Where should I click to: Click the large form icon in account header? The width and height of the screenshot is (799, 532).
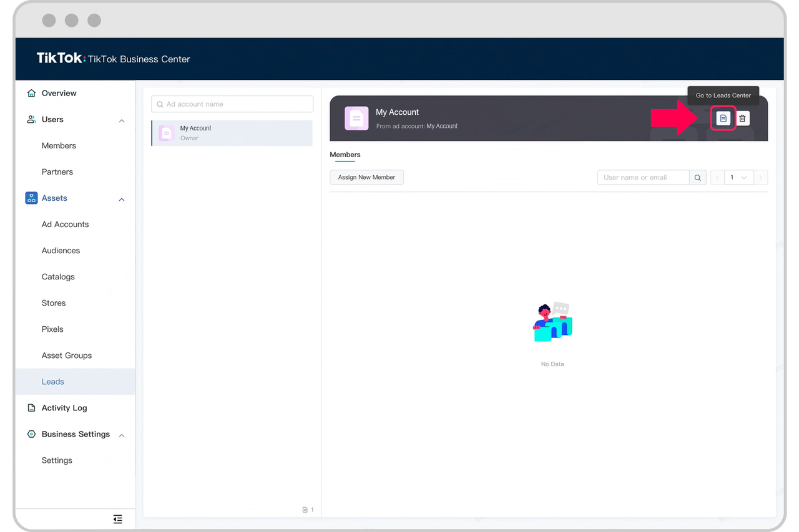(x=356, y=118)
